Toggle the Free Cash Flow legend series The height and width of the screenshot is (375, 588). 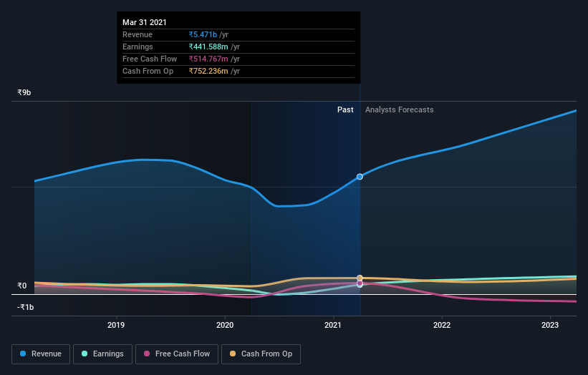(177, 354)
